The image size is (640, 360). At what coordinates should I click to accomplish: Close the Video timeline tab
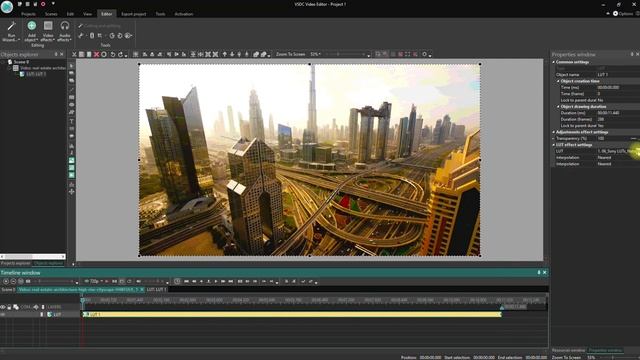click(x=142, y=289)
